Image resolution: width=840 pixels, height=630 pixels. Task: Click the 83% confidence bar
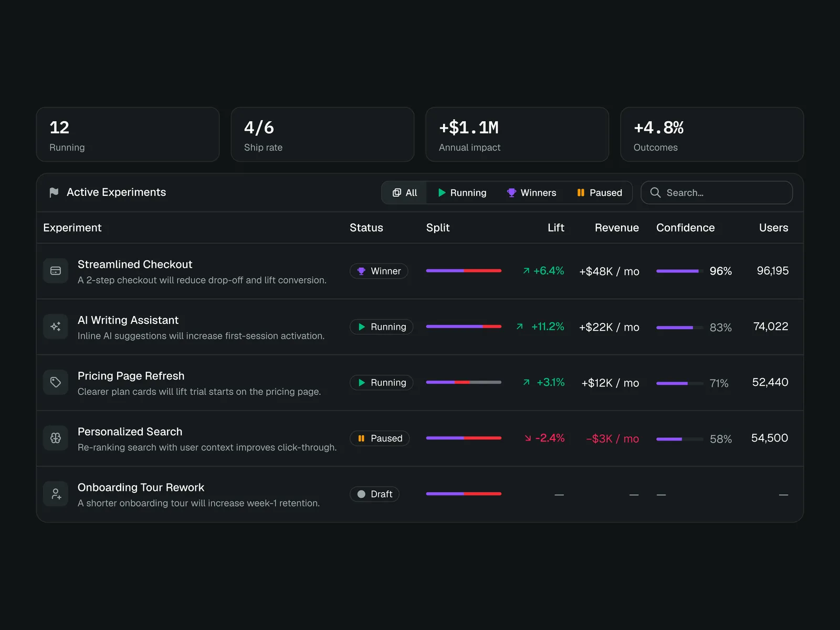(680, 328)
